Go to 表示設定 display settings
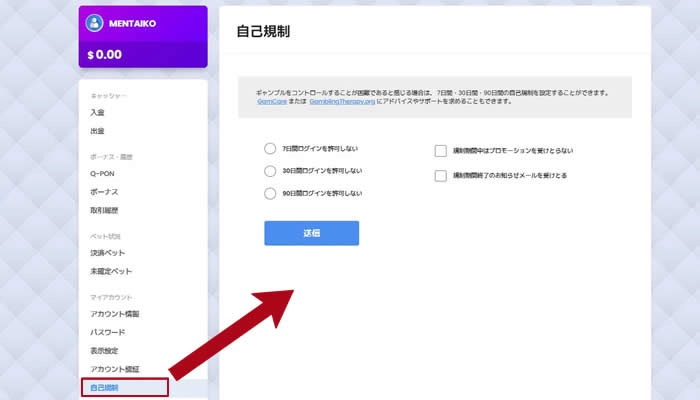Screen dimensions: 700x400 coord(104,351)
